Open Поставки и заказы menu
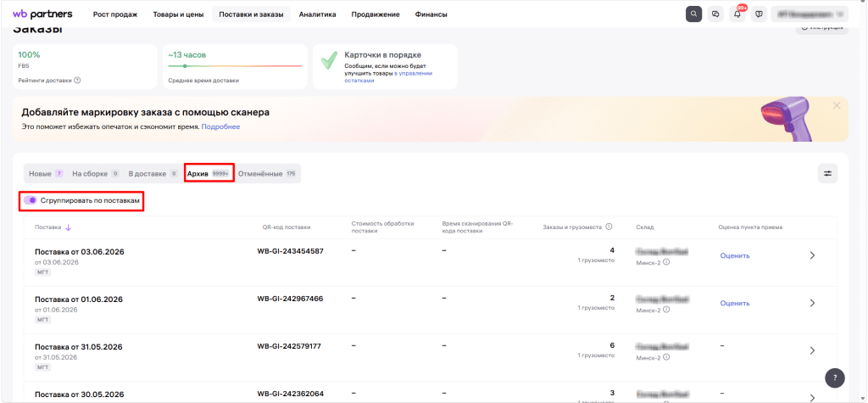This screenshot has height=403, width=868. tap(251, 14)
